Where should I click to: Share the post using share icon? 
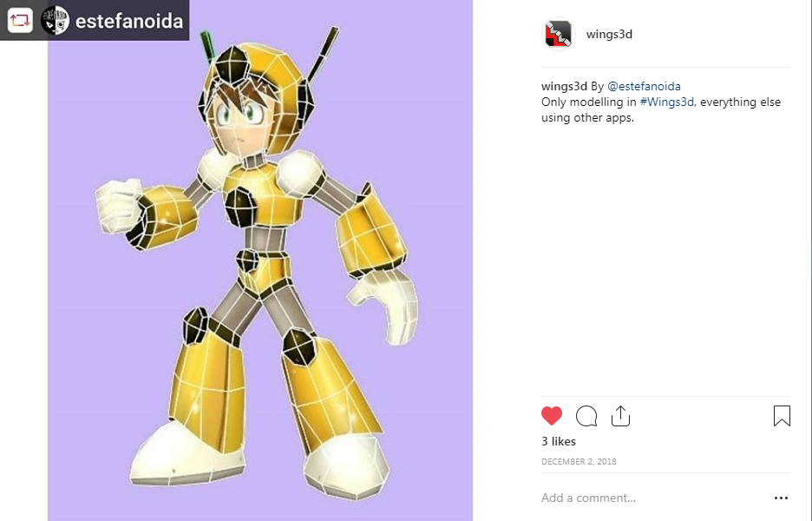click(620, 416)
